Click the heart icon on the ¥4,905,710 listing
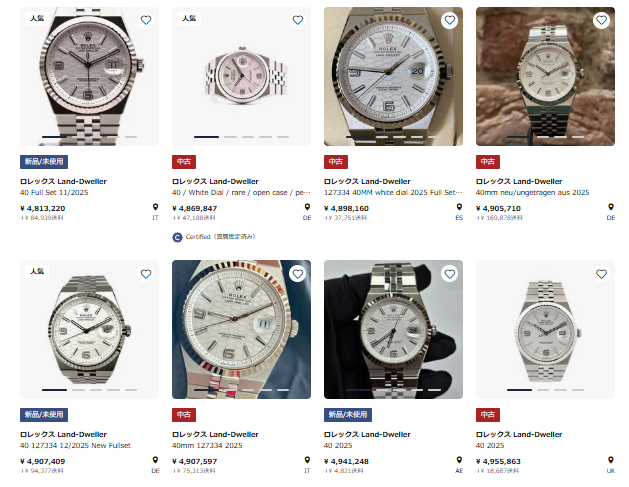The image size is (629, 487). [x=601, y=20]
